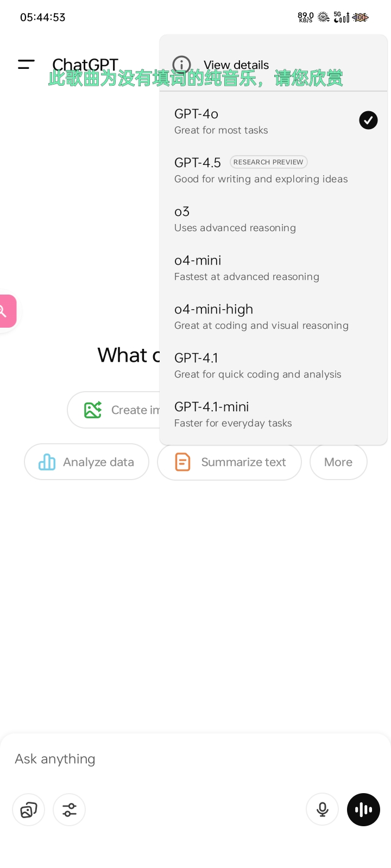The width and height of the screenshot is (391, 868).
Task: Choose GPT-4.1-mini for everyday tasks
Action: pyautogui.click(x=274, y=414)
